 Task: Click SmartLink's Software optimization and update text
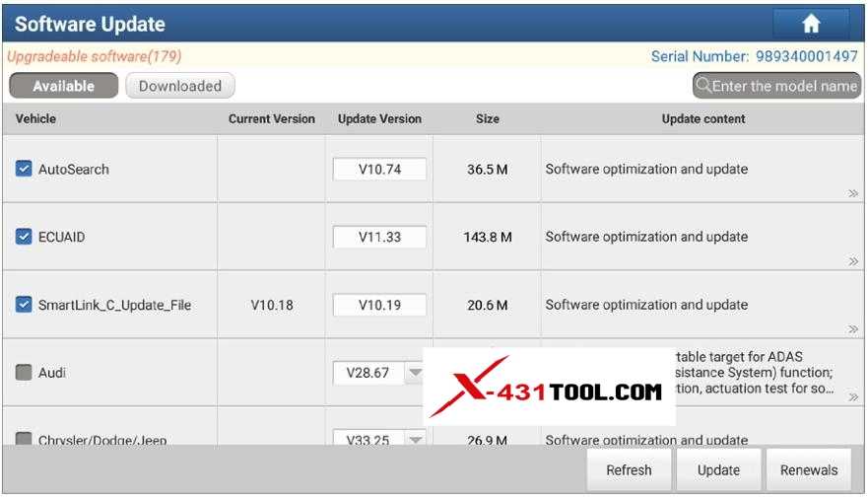coord(646,305)
